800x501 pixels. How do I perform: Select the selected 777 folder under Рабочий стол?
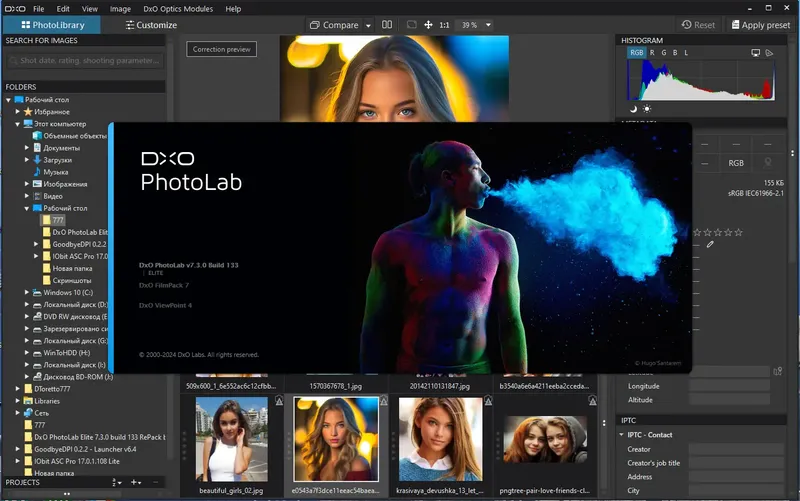(x=53, y=220)
